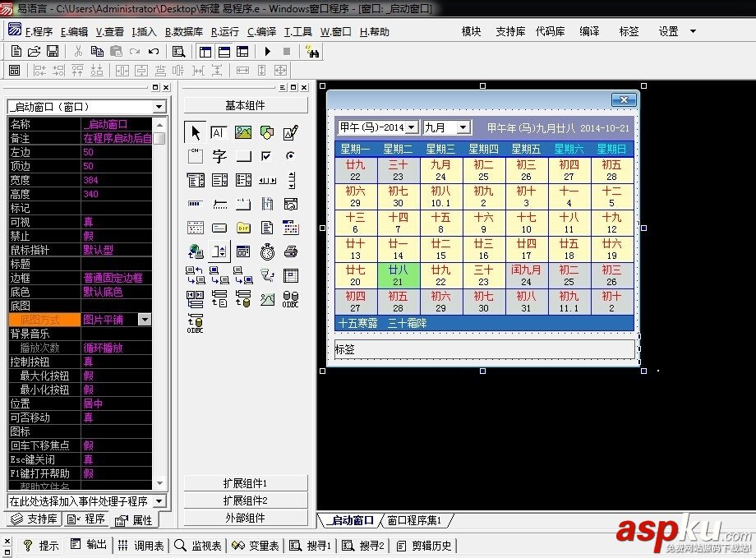Select the DIR directory box component
This screenshot has height=558, width=756.
coord(243,227)
